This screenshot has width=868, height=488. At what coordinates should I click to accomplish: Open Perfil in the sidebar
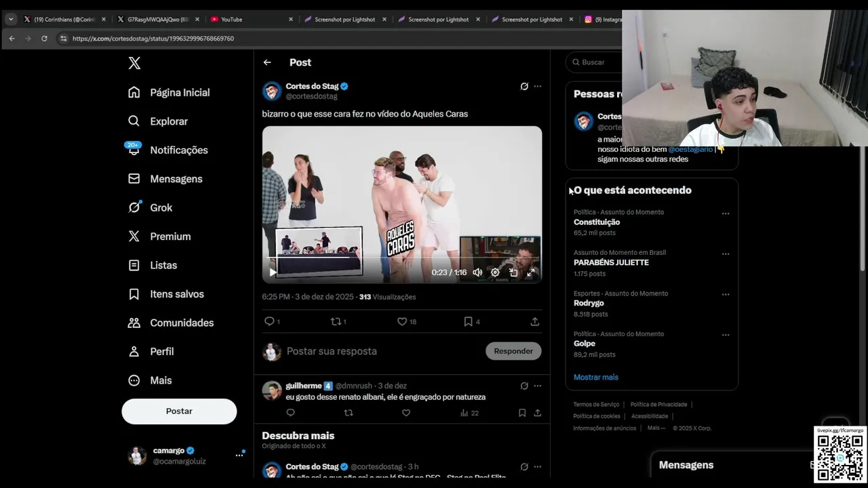(x=152, y=352)
